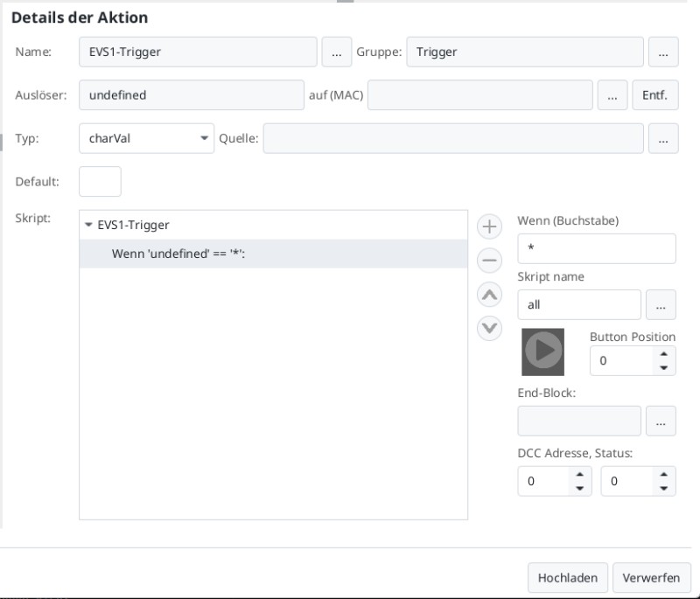Focus the Name input field
700x599 pixels.
click(x=198, y=52)
